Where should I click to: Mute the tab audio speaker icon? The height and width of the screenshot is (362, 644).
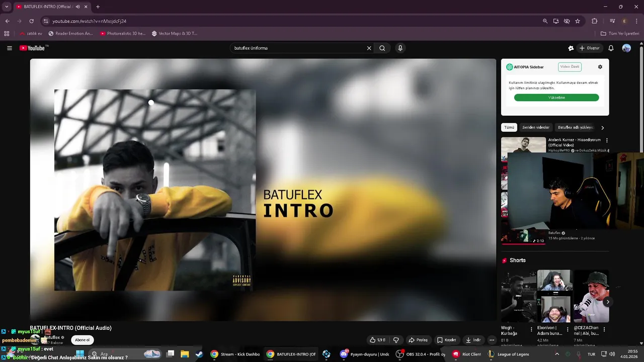coord(77,7)
